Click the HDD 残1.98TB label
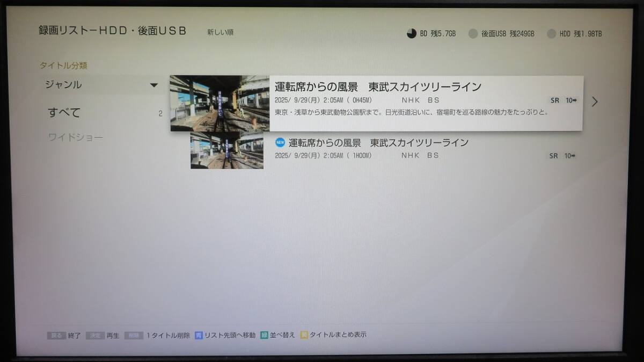Viewport: 644px width, 362px height. [x=581, y=33]
